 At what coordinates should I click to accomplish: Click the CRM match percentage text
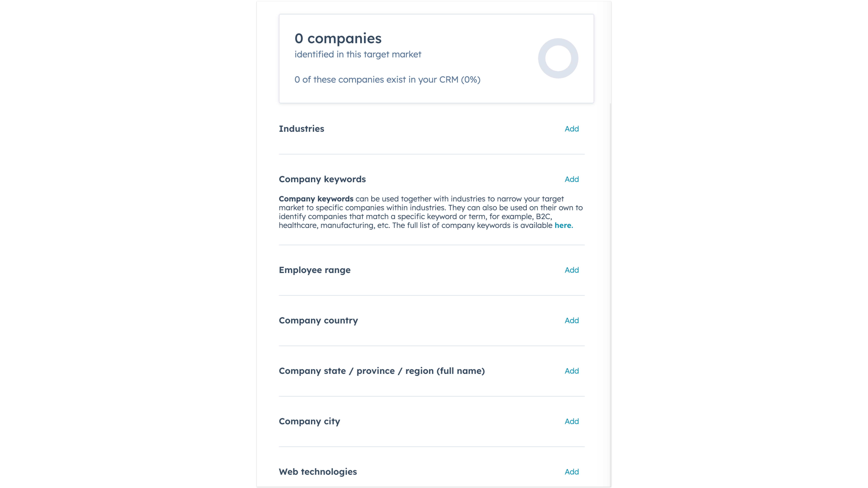[387, 79]
